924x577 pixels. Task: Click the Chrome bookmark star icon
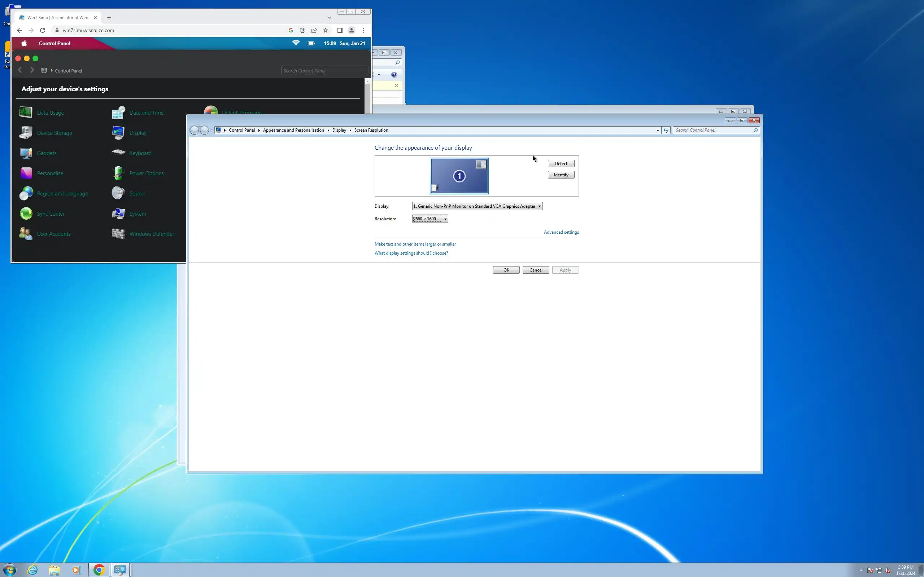pyautogui.click(x=326, y=31)
